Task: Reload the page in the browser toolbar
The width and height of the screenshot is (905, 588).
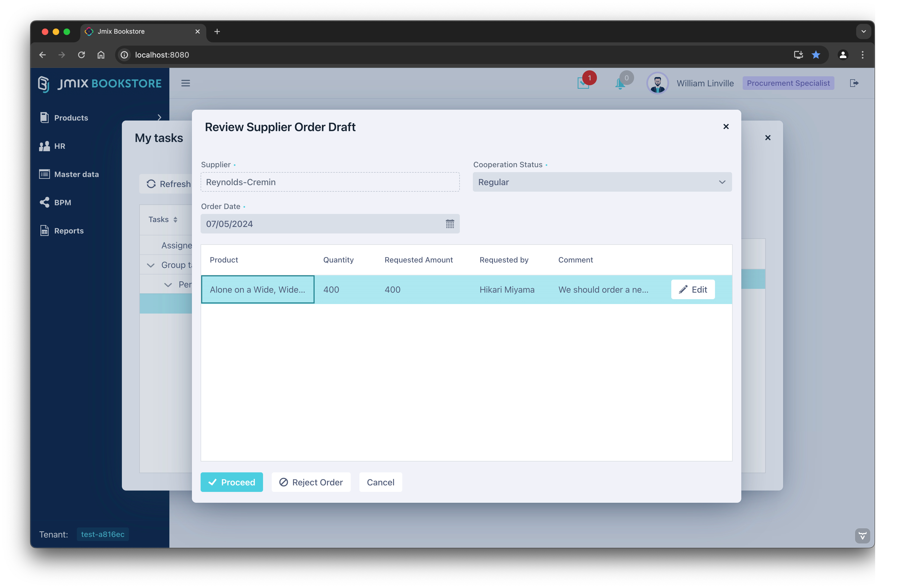Action: coord(81,55)
